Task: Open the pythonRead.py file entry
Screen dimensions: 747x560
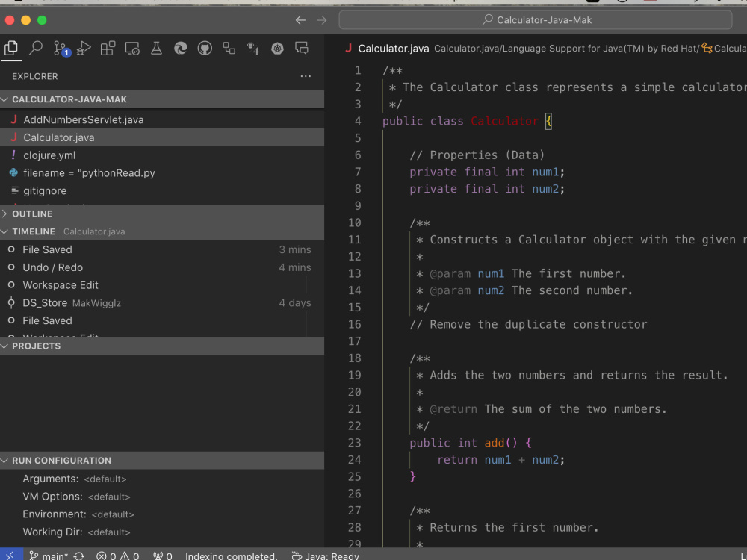Action: pyautogui.click(x=162, y=173)
